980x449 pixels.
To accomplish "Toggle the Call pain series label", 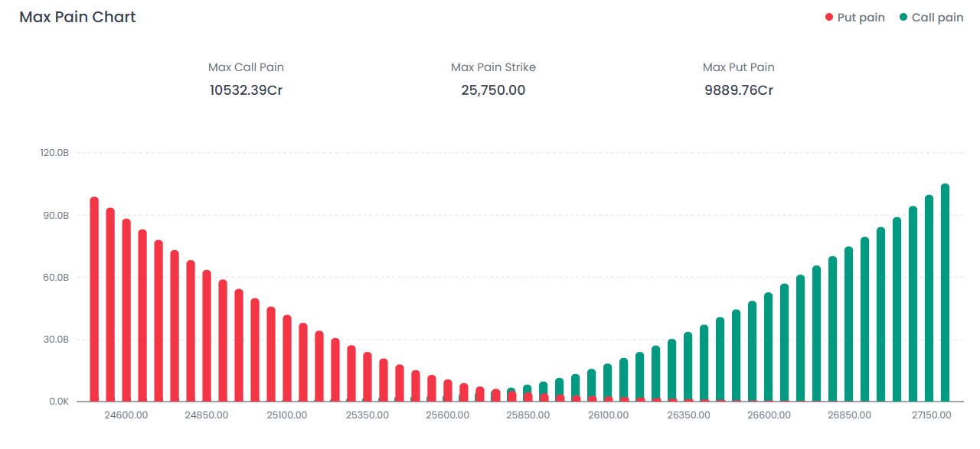I will [937, 18].
